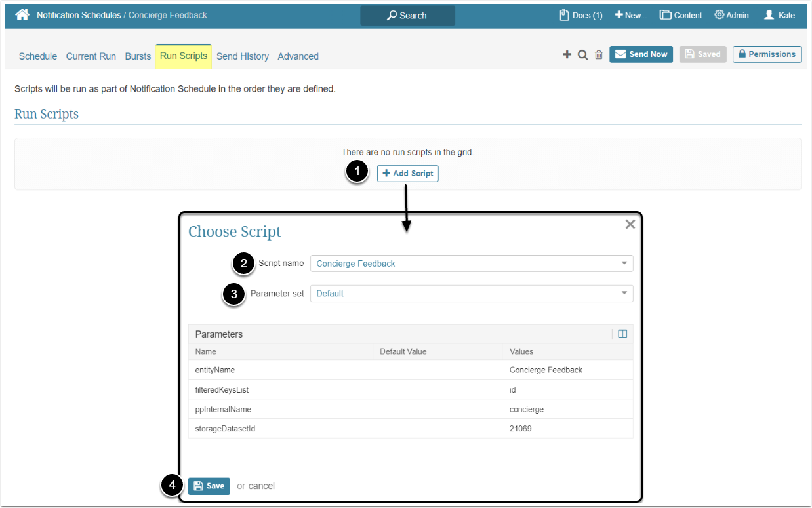
Task: Toggle the Parameters column chooser icon
Action: [x=622, y=334]
